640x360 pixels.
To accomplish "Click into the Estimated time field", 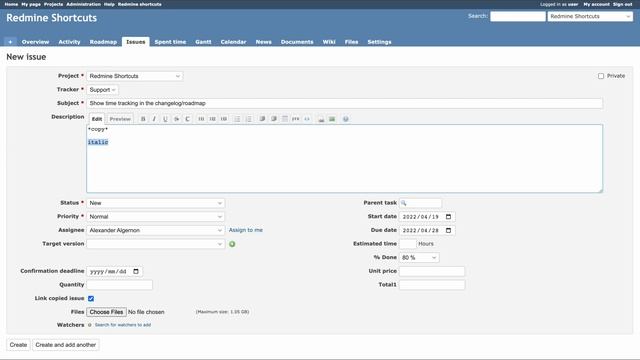I will [x=407, y=244].
